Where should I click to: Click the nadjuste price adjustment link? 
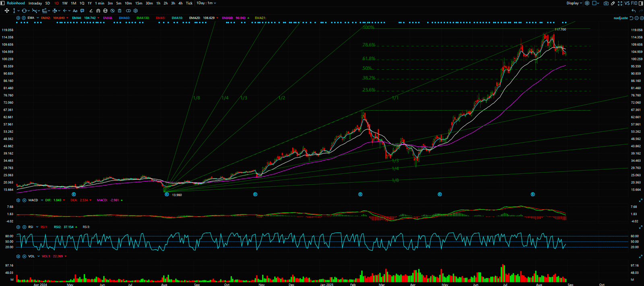620,18
